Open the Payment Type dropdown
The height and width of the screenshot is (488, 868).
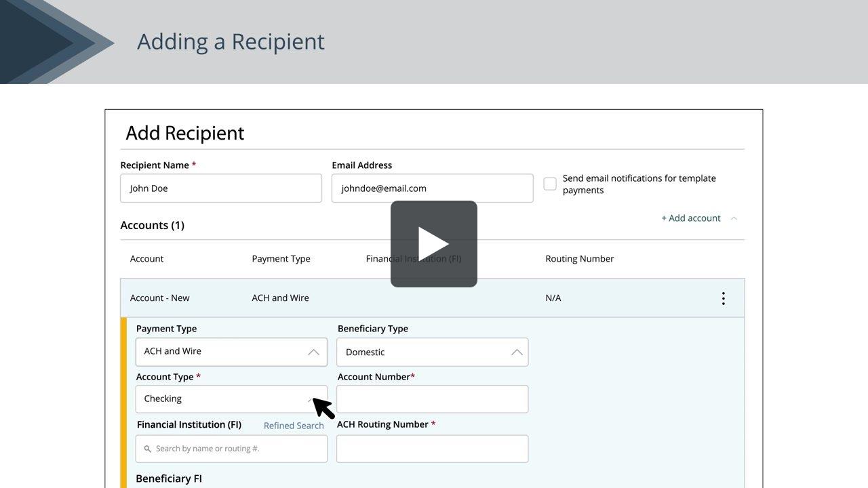click(x=231, y=352)
